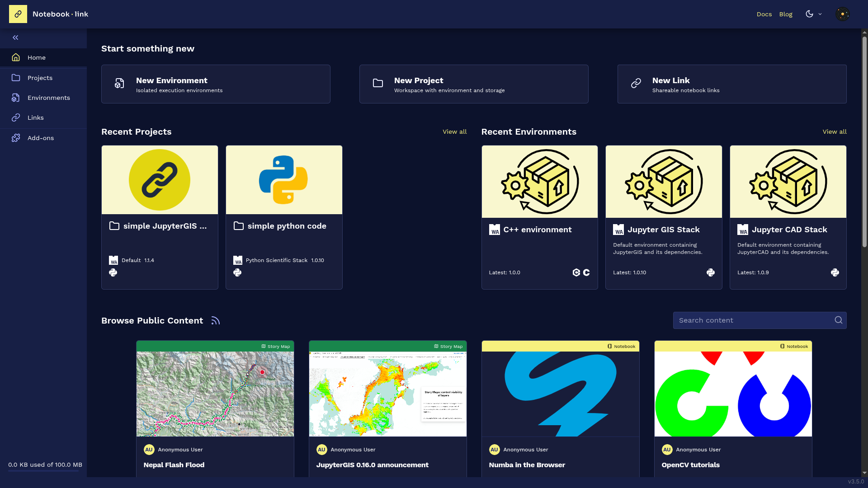Open the Nepal Flash Flood map thumbnail
868x488 pixels.
(215, 394)
